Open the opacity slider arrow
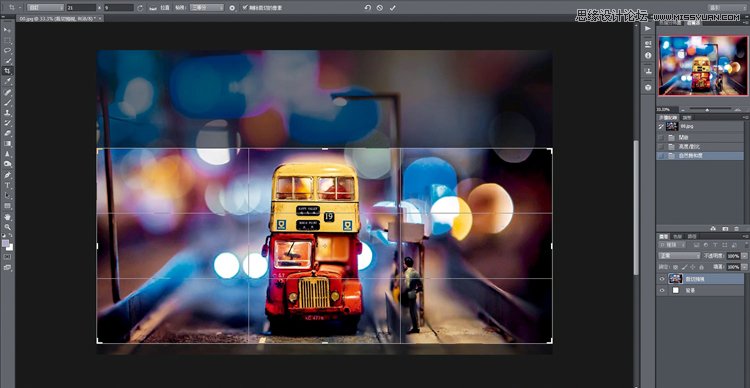 tap(744, 256)
